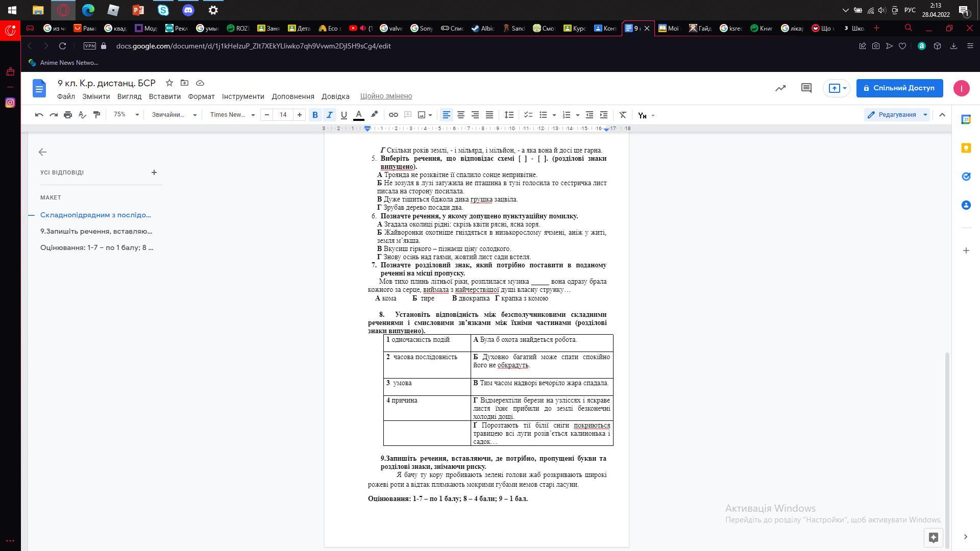The image size is (980, 551).
Task: Toggle italic formatting
Action: (329, 115)
